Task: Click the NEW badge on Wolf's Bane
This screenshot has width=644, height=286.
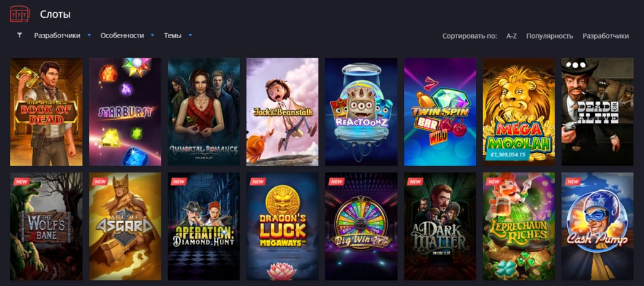Action: 22,182
